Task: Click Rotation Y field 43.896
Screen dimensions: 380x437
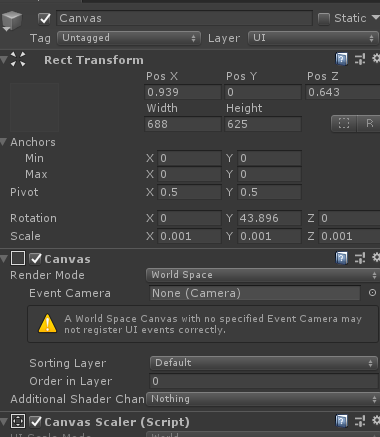Action: click(x=269, y=218)
